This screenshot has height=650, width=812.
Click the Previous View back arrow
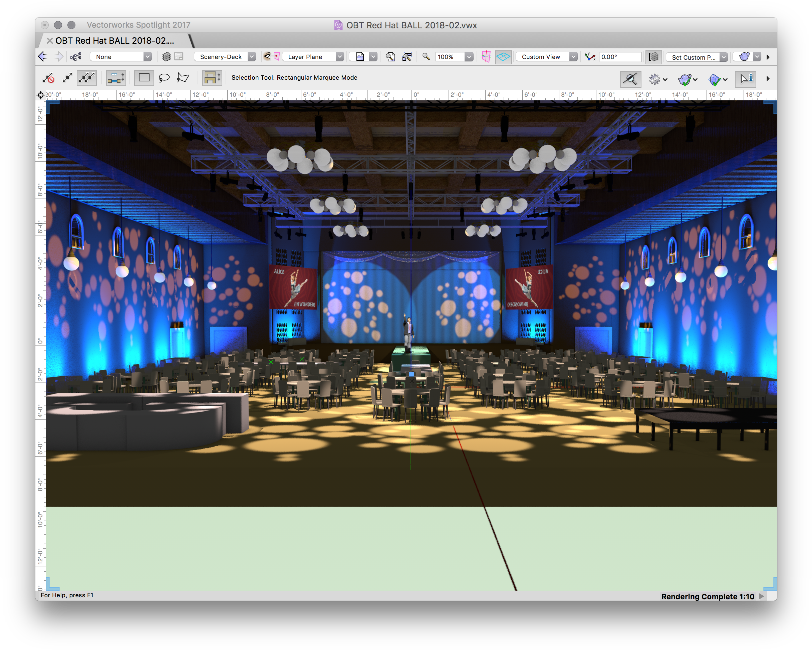(43, 57)
